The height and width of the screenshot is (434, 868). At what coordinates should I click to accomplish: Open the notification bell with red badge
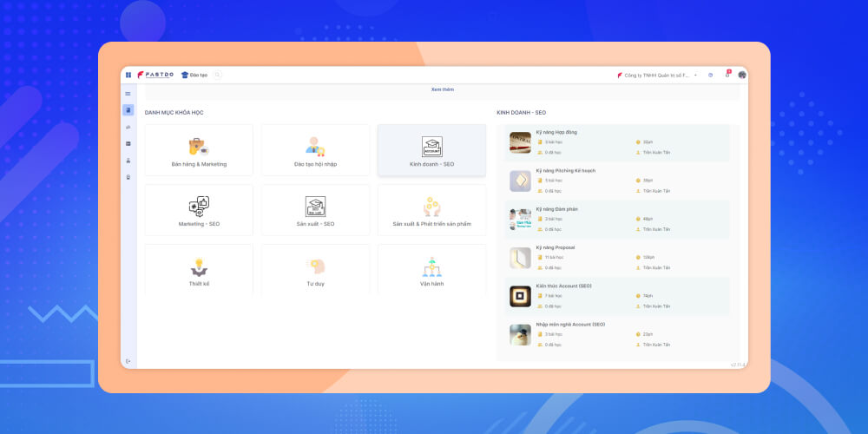[727, 75]
